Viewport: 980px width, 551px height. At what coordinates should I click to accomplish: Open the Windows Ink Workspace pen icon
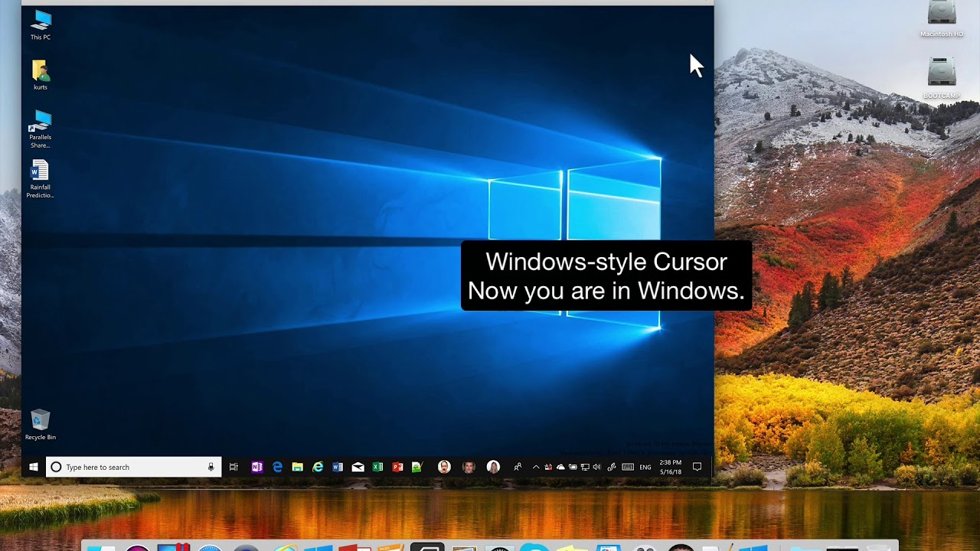612,467
